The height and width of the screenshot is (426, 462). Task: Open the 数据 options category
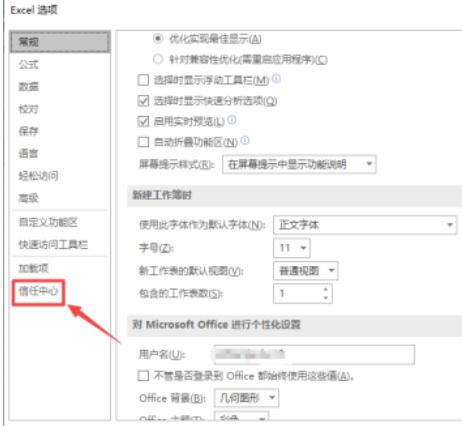pos(29,87)
